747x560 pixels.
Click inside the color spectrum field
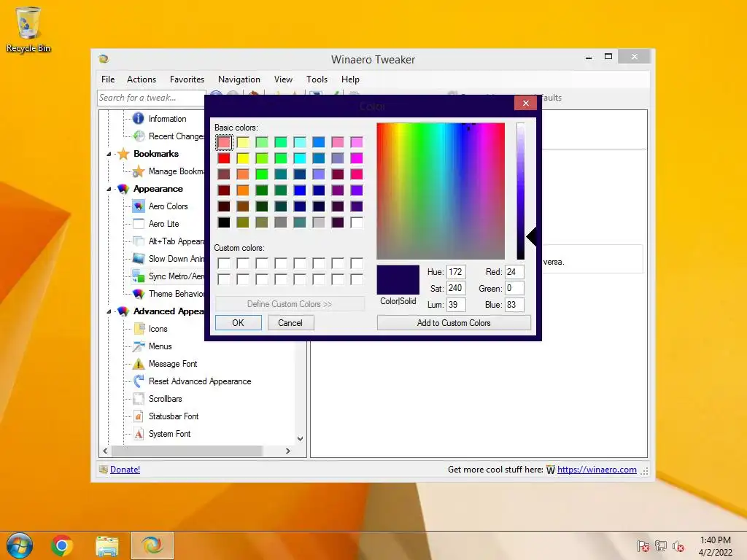[441, 191]
